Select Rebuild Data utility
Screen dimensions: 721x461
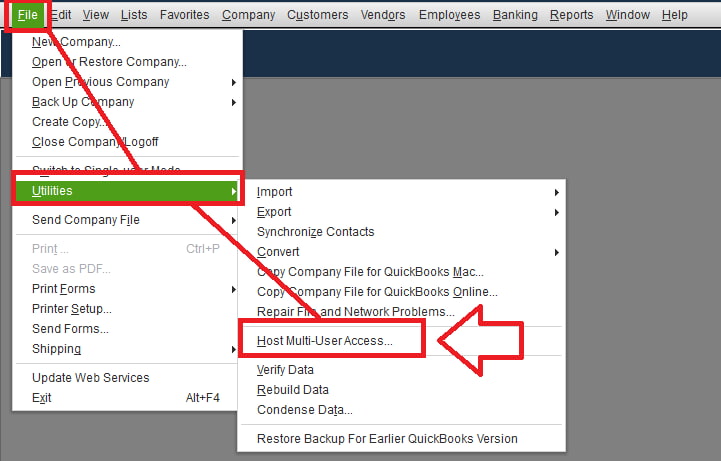[x=401, y=390]
